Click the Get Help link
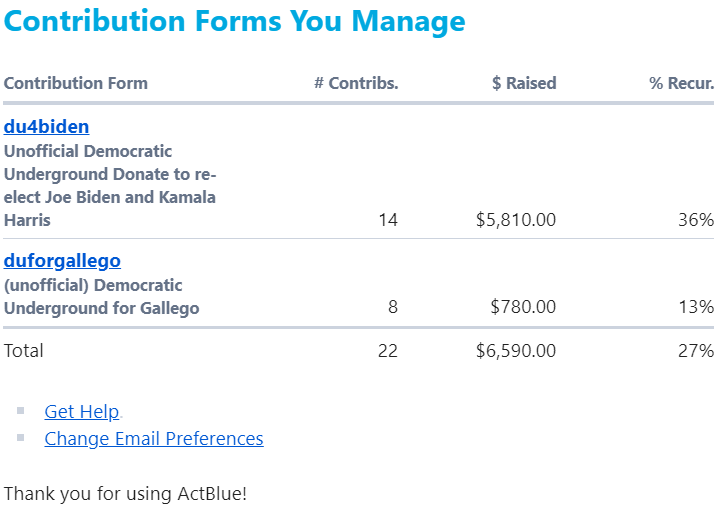 [82, 412]
